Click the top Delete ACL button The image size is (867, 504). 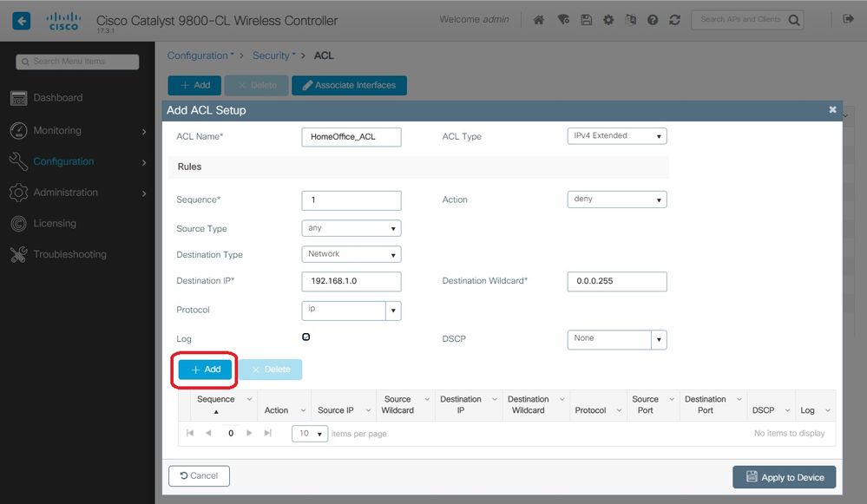[x=257, y=85]
